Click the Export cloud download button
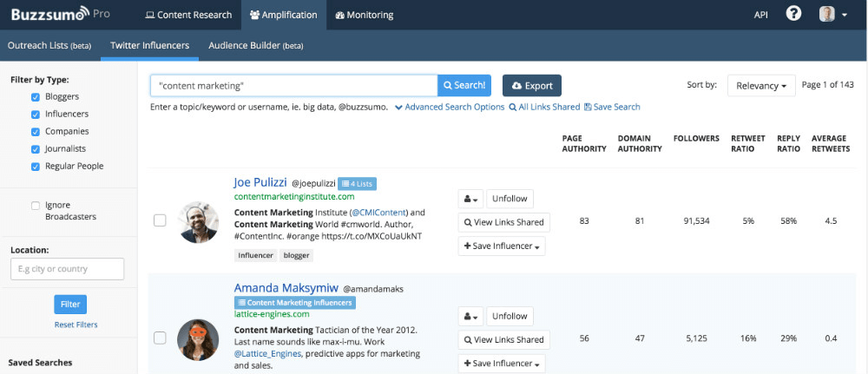This screenshot has height=374, width=868. point(531,86)
